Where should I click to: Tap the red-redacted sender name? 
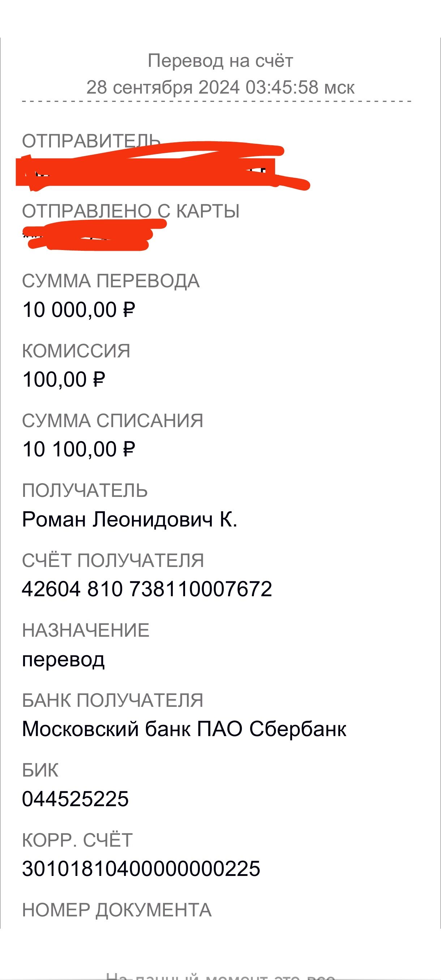tap(152, 171)
